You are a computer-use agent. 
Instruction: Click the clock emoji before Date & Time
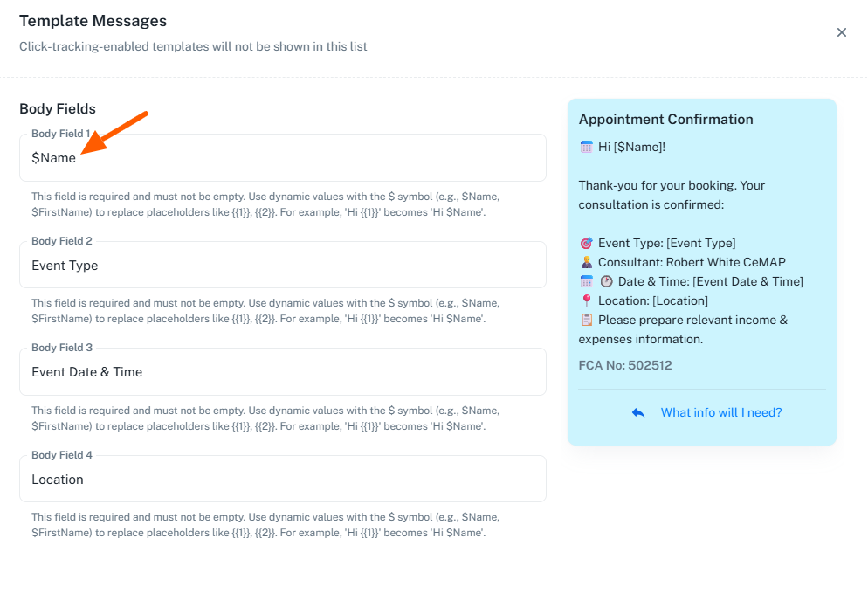pyautogui.click(x=607, y=281)
